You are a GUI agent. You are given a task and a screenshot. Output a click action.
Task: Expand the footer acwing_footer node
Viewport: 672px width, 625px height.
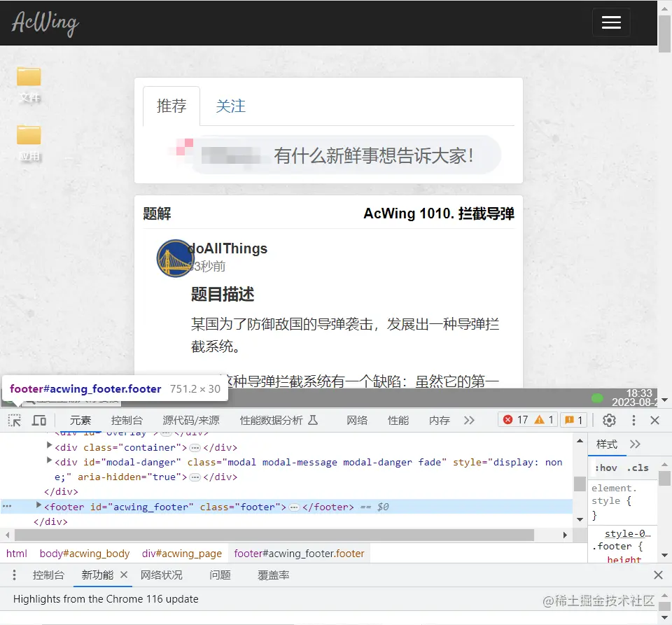point(39,505)
